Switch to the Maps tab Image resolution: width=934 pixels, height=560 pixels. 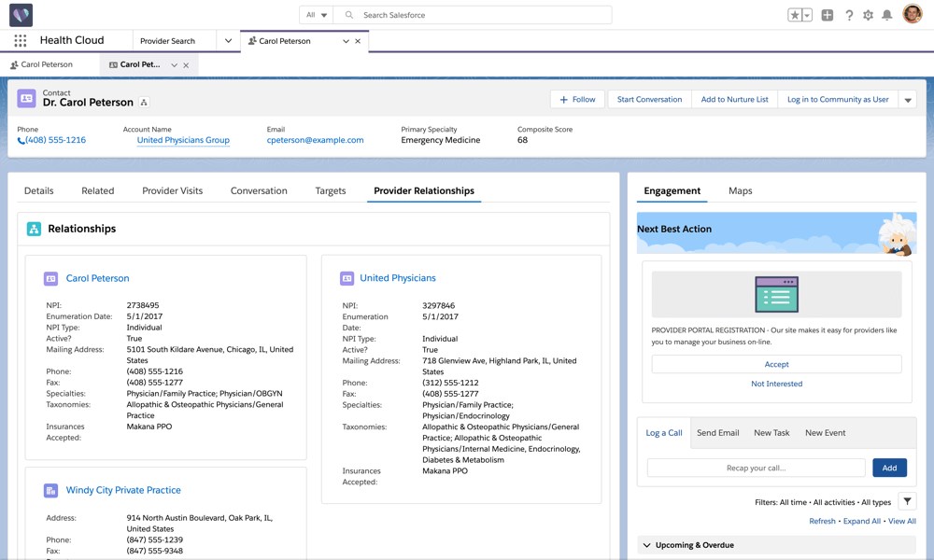tap(740, 190)
